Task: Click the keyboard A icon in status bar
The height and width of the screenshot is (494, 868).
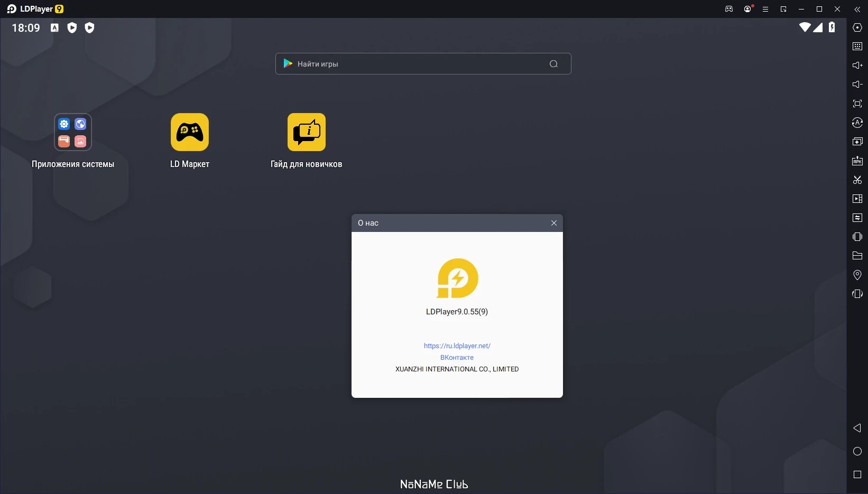Action: [x=54, y=28]
